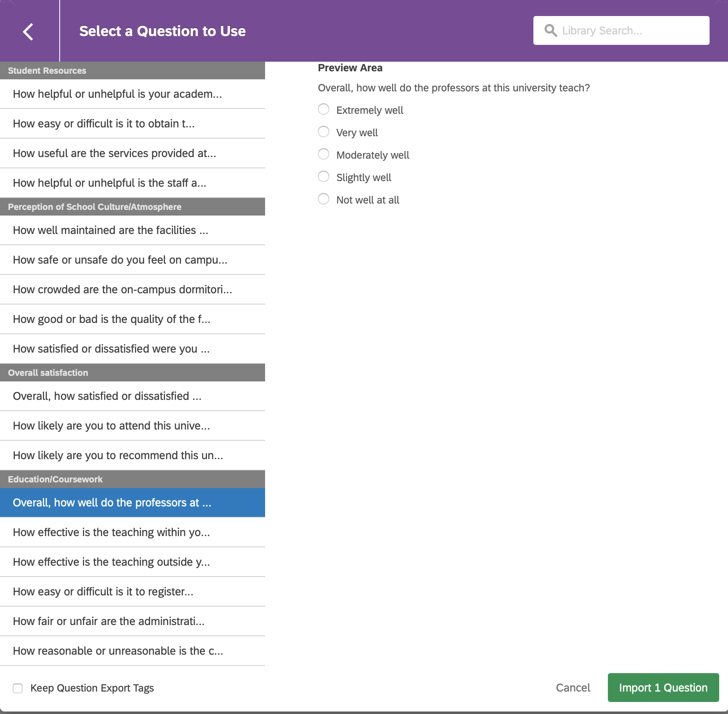Select the 'Extremely well' radio option
The image size is (728, 714).
pyautogui.click(x=324, y=109)
